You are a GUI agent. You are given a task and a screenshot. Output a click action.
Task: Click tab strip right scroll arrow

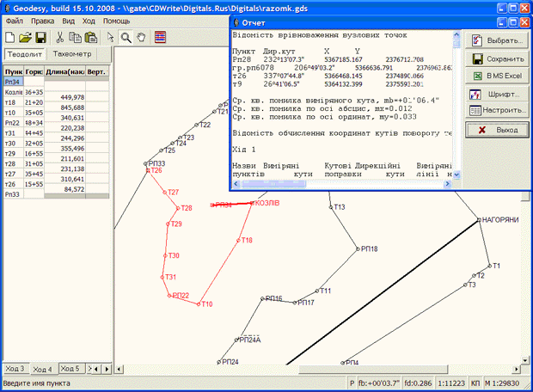coord(107,369)
